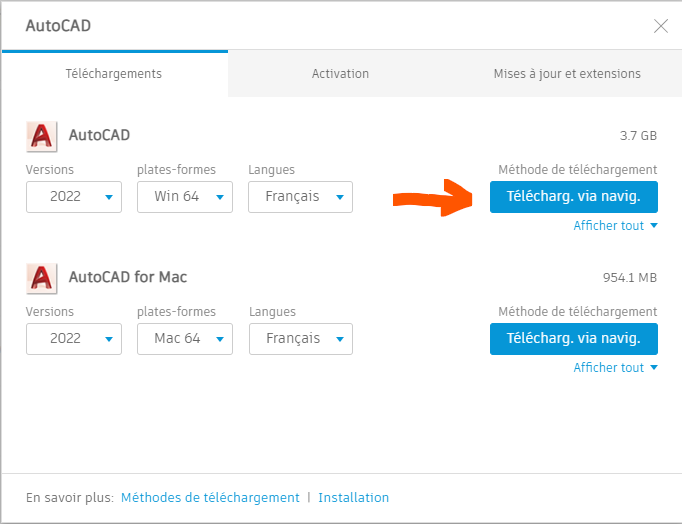Click Télécharg. via navig. for AutoCAD for Mac
The width and height of the screenshot is (682, 524).
click(573, 339)
